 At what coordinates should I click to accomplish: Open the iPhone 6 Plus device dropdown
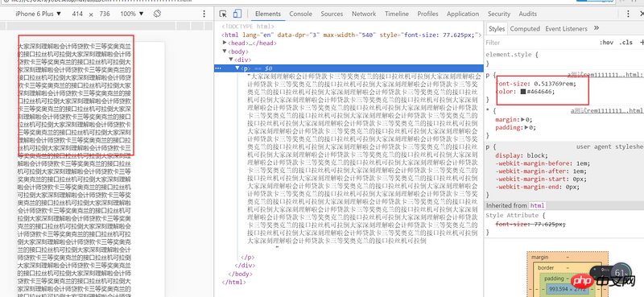38,14
